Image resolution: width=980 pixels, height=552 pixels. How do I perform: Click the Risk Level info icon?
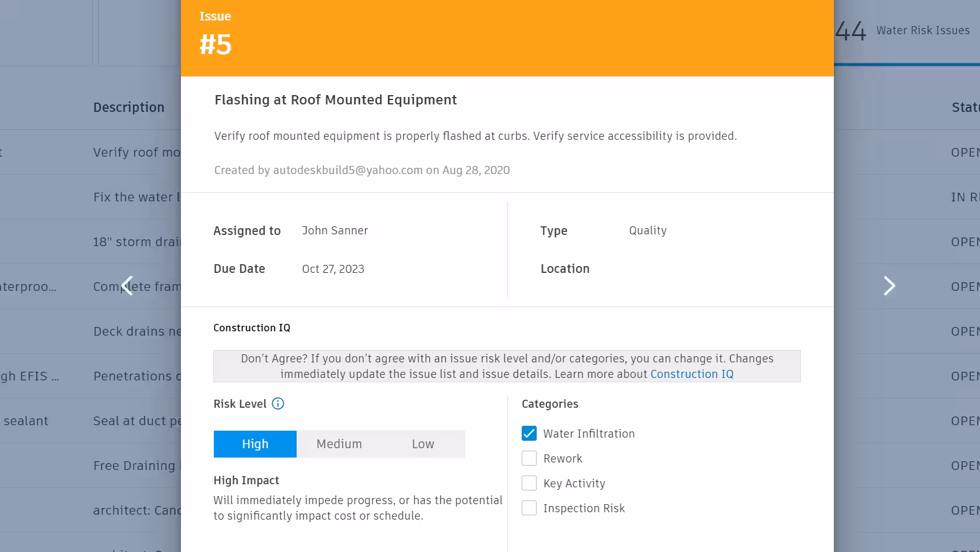pos(278,404)
